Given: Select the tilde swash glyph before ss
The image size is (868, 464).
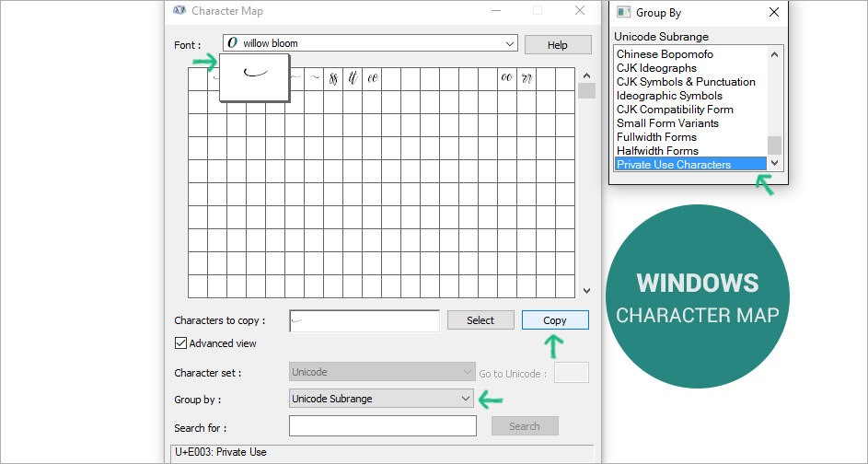Looking at the screenshot, I should (315, 78).
